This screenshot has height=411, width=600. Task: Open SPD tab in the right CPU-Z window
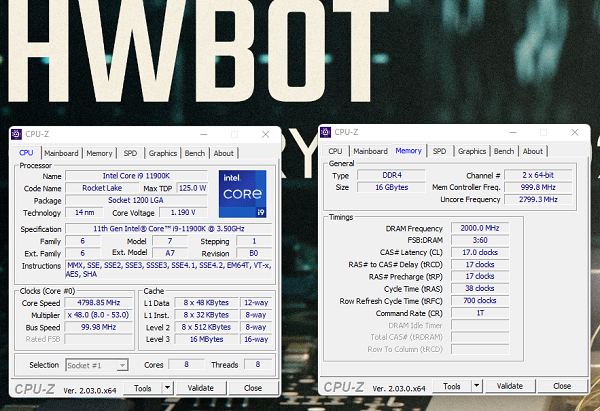439,151
